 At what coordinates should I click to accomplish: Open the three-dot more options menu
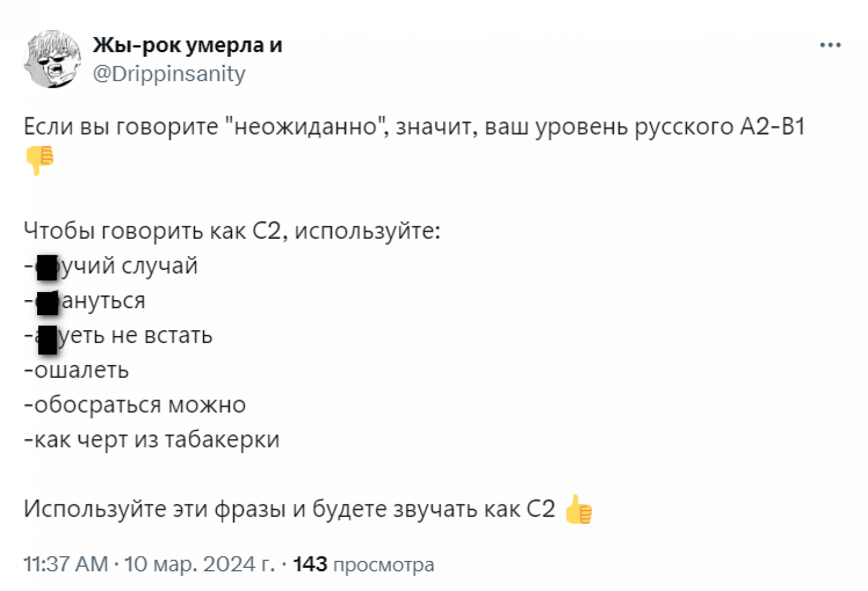830,45
